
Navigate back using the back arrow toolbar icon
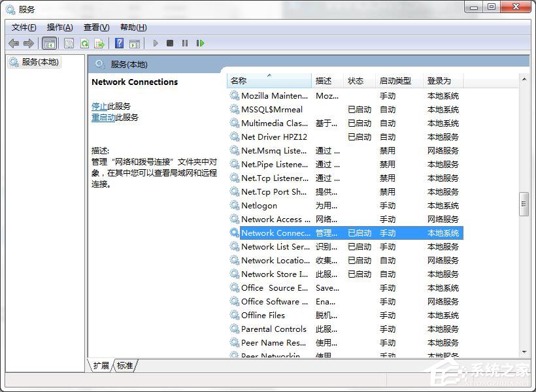click(13, 43)
